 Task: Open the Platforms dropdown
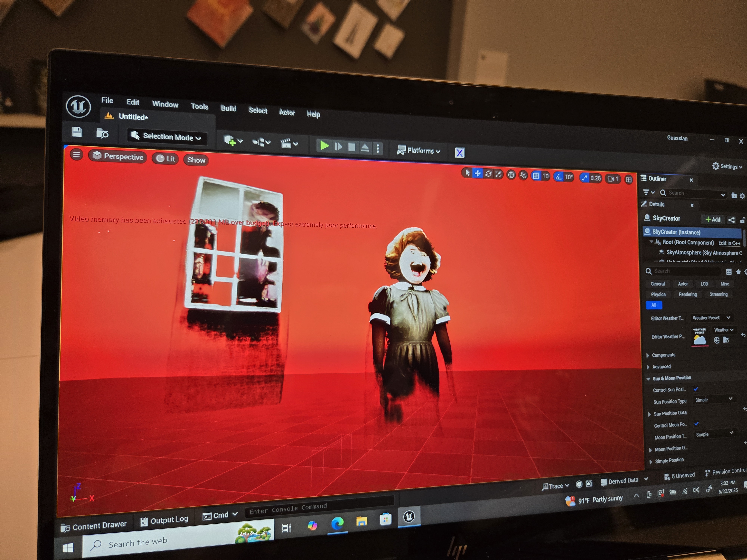click(x=419, y=151)
